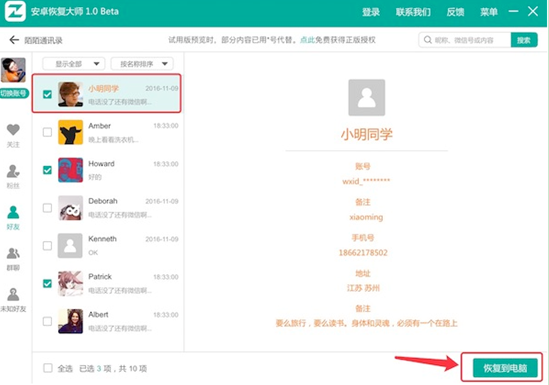
Task: Click Kenneth's default avatar
Action: click(70, 246)
